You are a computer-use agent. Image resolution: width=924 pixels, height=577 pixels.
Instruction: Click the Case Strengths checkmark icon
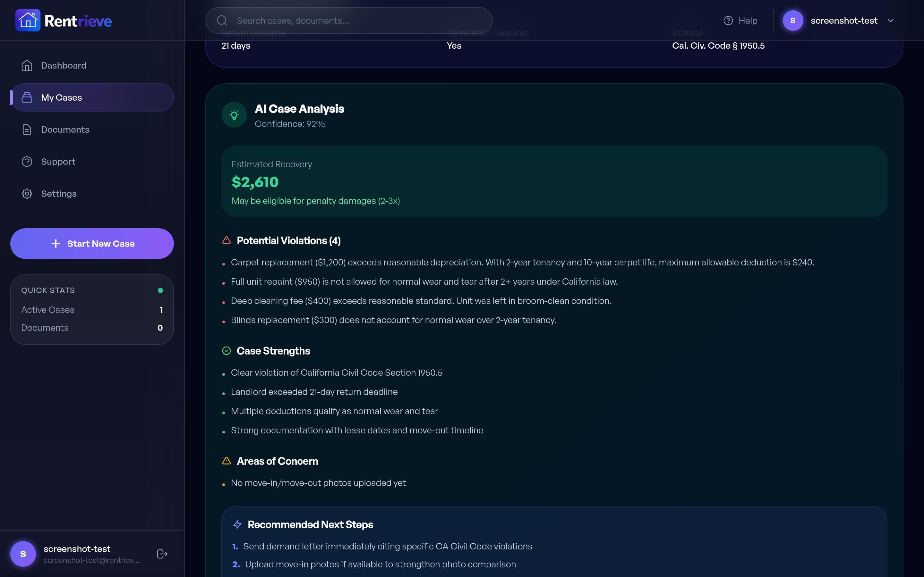pos(227,350)
